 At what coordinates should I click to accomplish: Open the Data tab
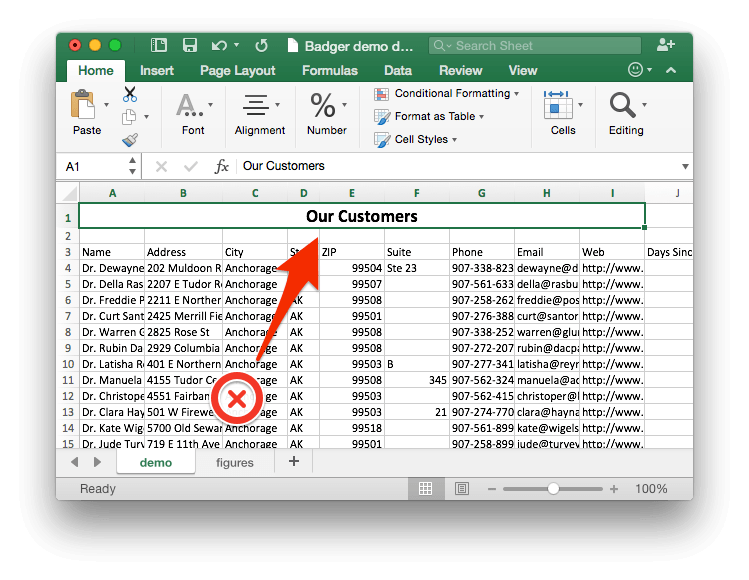(398, 71)
